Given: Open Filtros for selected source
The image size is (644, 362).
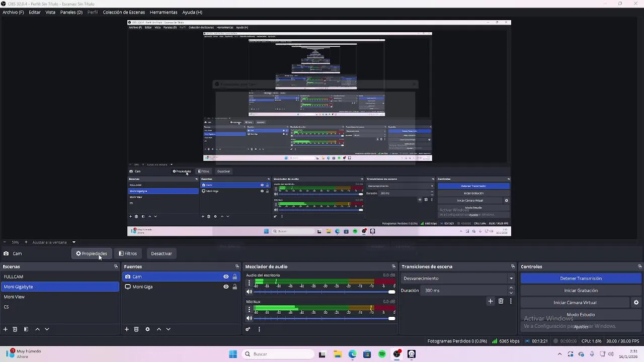Looking at the screenshot, I should click(x=128, y=253).
